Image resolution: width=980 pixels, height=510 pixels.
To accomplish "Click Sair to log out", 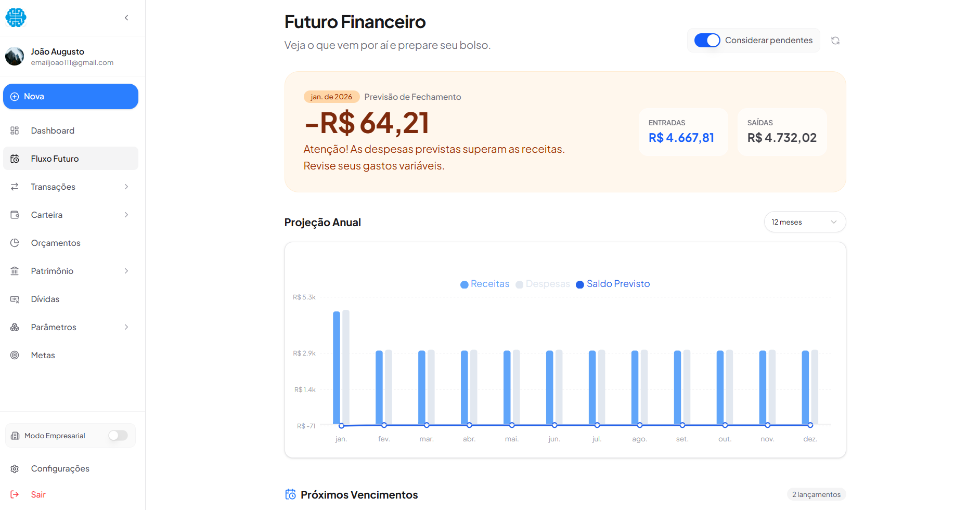I will point(38,494).
